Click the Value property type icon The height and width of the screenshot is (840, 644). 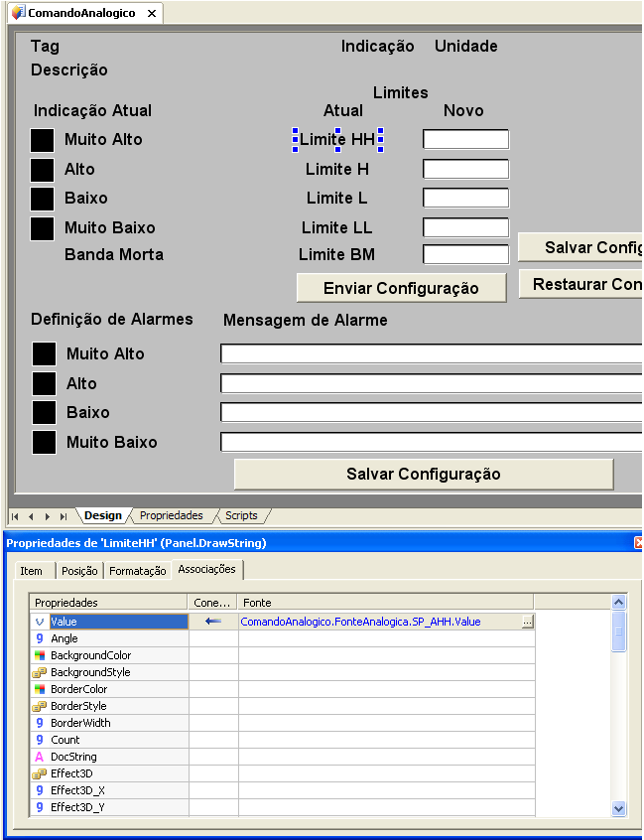click(39, 622)
